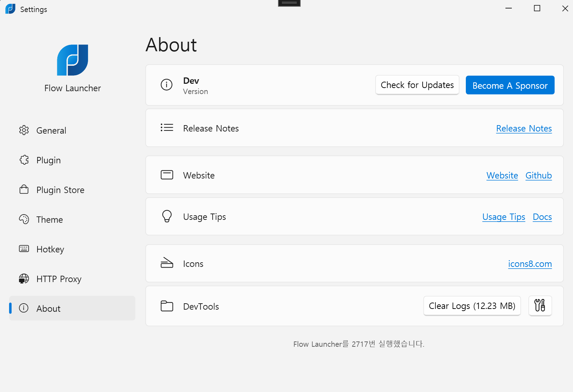Maximize the Settings window
Screen dimensions: 573x392
coord(537,8)
